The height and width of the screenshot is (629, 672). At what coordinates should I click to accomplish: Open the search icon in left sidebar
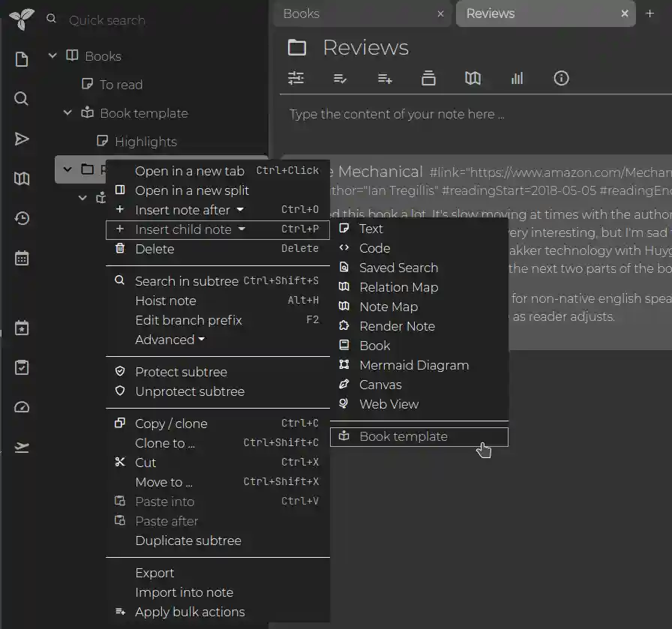tap(22, 99)
